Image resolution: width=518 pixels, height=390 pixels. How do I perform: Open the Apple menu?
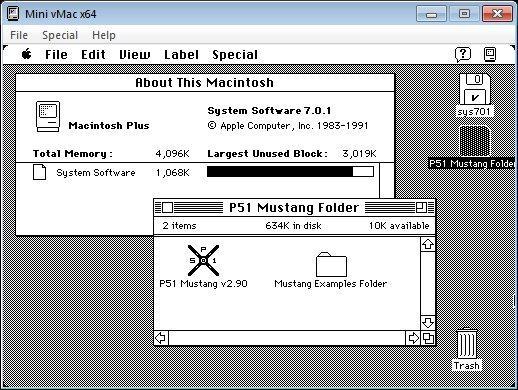tap(27, 54)
